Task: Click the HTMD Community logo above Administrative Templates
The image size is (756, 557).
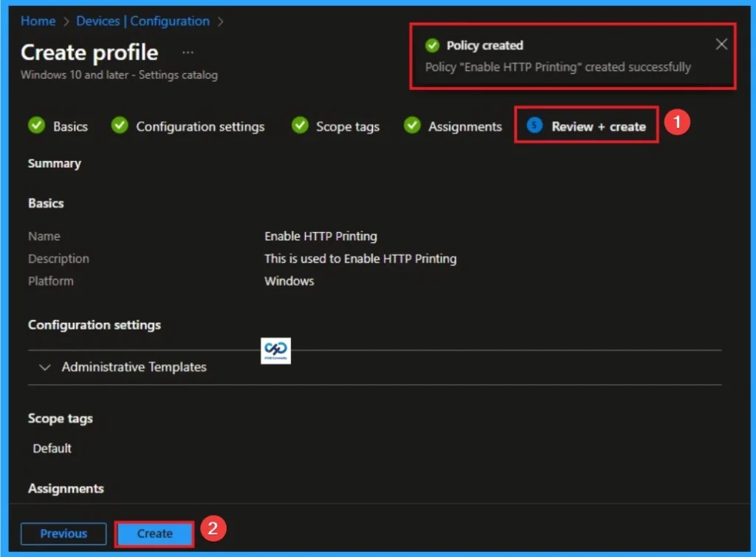Action: coord(275,351)
